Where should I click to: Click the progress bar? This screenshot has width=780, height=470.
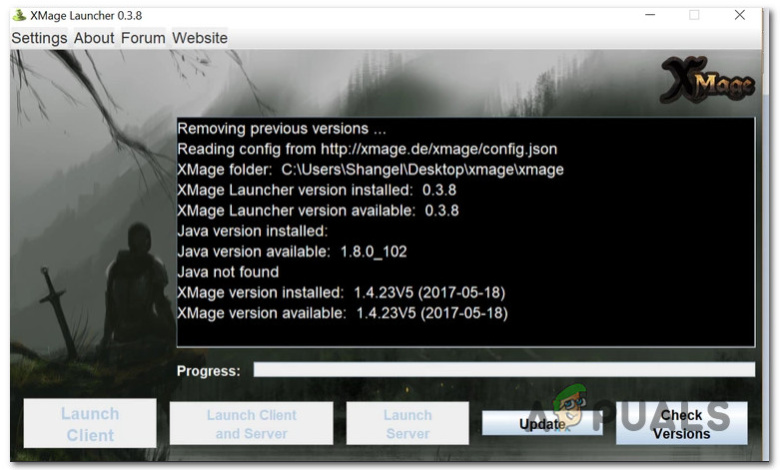point(504,370)
